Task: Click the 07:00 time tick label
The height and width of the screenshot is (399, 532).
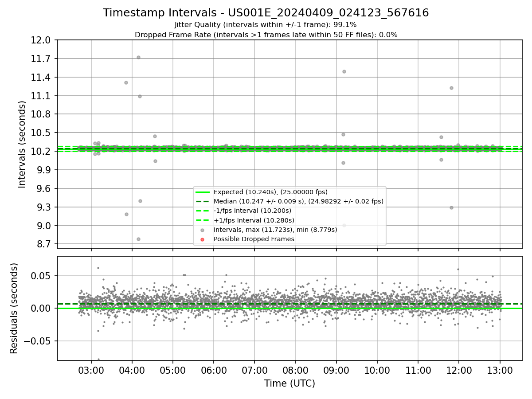Action: point(255,370)
